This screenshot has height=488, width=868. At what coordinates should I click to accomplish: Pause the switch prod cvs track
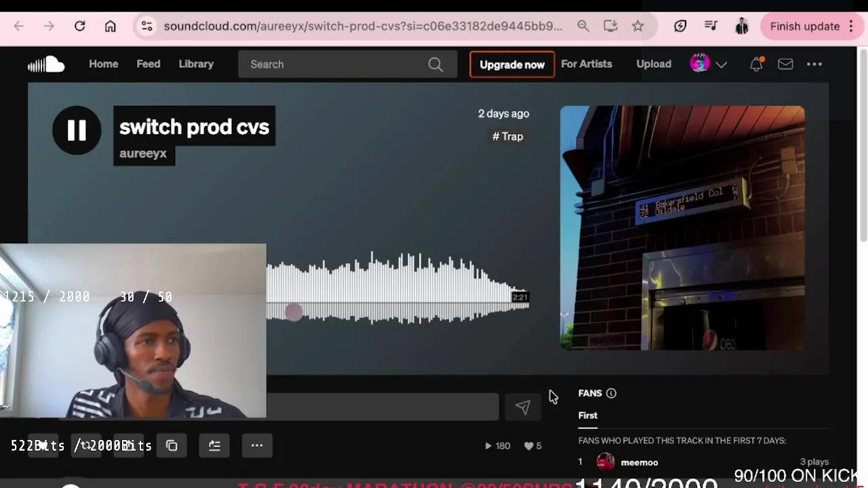[x=77, y=130]
